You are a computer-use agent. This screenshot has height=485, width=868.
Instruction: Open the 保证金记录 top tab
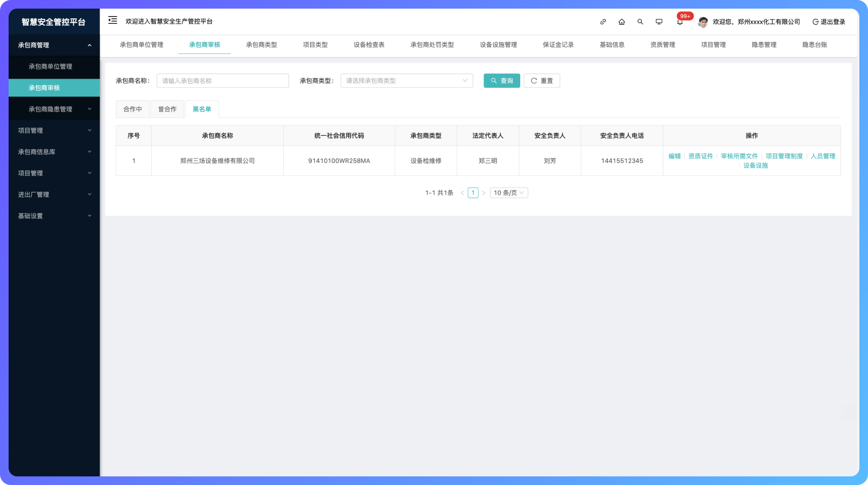click(x=558, y=45)
